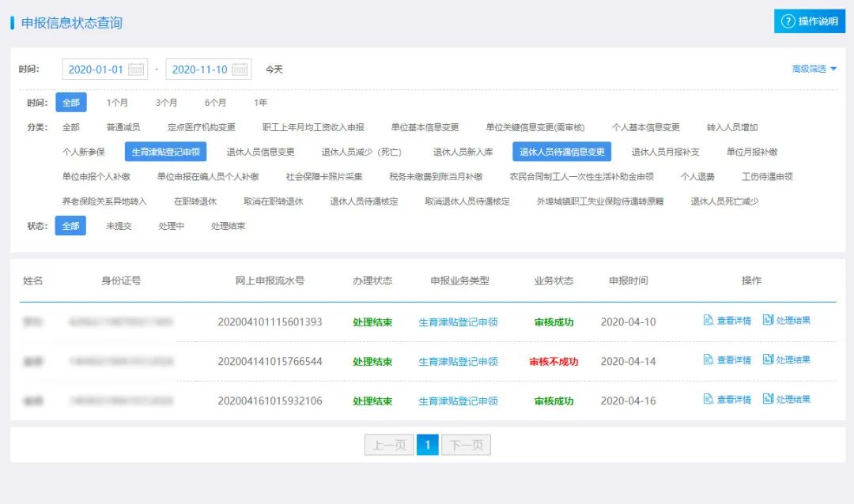View 查看详情 for the 2020-04-16 record
854x504 pixels.
[x=727, y=400]
